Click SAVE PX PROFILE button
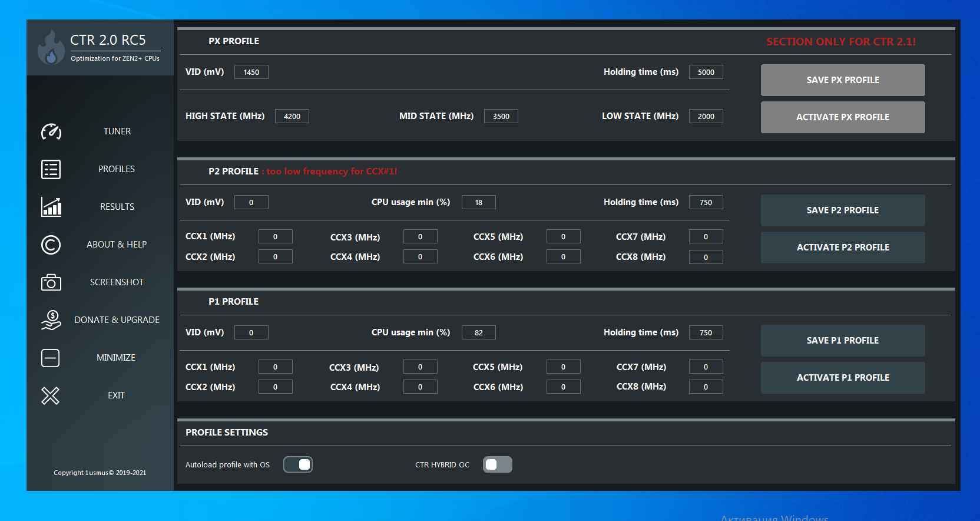This screenshot has width=980, height=521. [x=843, y=80]
